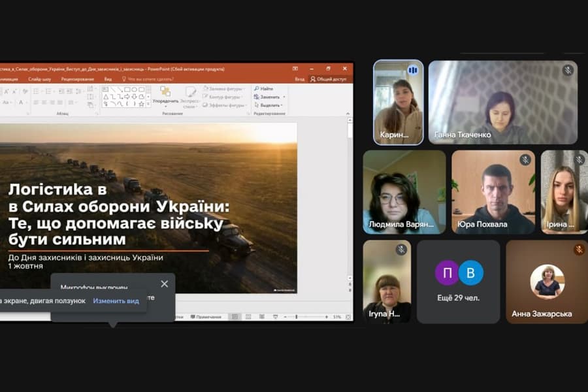Pick the Star shape in gallery
588x392 pixels.
point(141,104)
